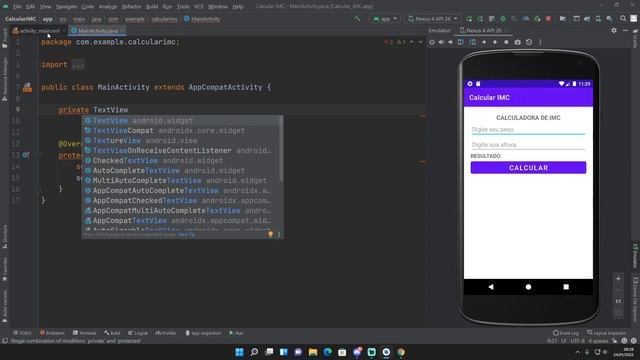Click the red Stop app icon
Image resolution: width=640 pixels, height=360 pixels.
click(x=549, y=19)
